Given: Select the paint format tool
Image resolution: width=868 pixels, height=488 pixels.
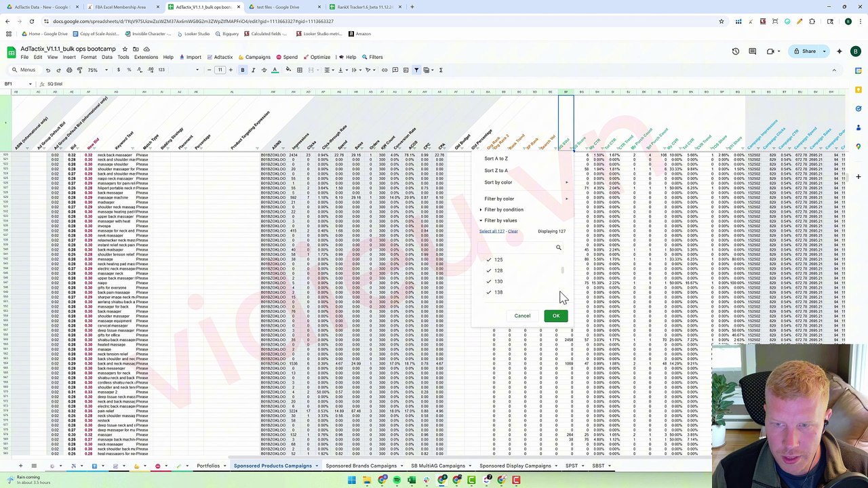Looking at the screenshot, I should 79,70.
